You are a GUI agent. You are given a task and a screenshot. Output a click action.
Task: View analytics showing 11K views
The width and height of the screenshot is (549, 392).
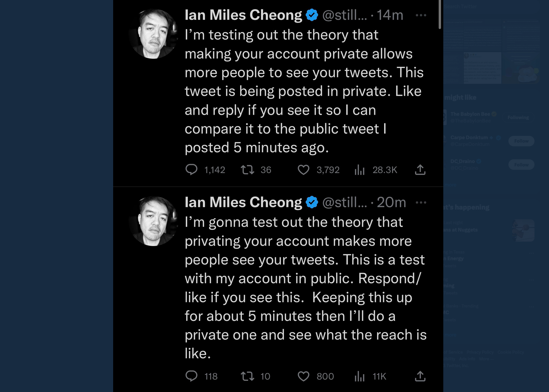tap(360, 376)
